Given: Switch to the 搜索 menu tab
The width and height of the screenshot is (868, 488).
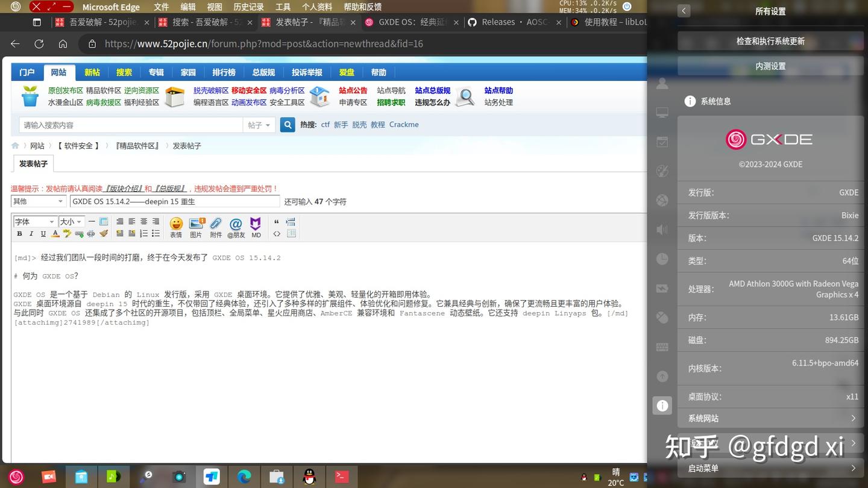Looking at the screenshot, I should click(x=124, y=72).
